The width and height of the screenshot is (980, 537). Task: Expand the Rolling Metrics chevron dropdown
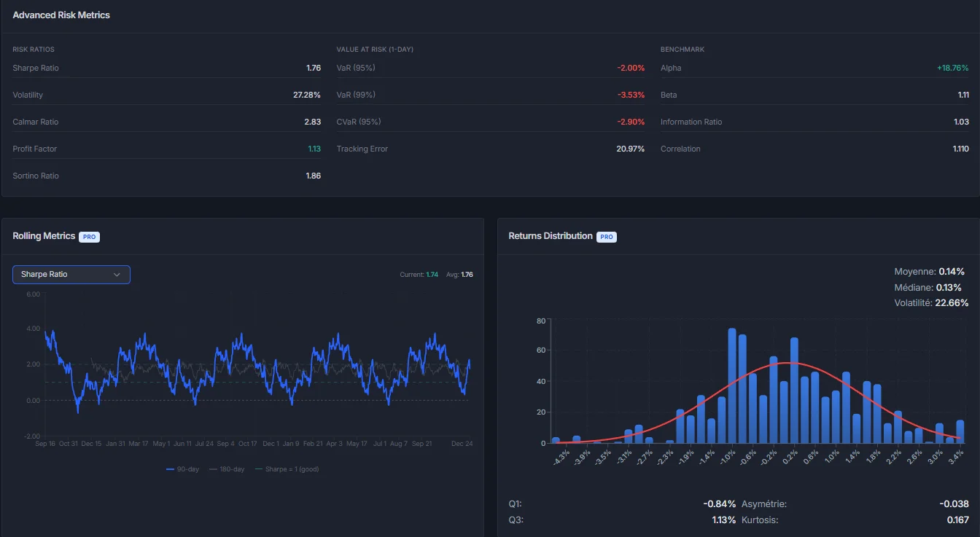tap(117, 275)
